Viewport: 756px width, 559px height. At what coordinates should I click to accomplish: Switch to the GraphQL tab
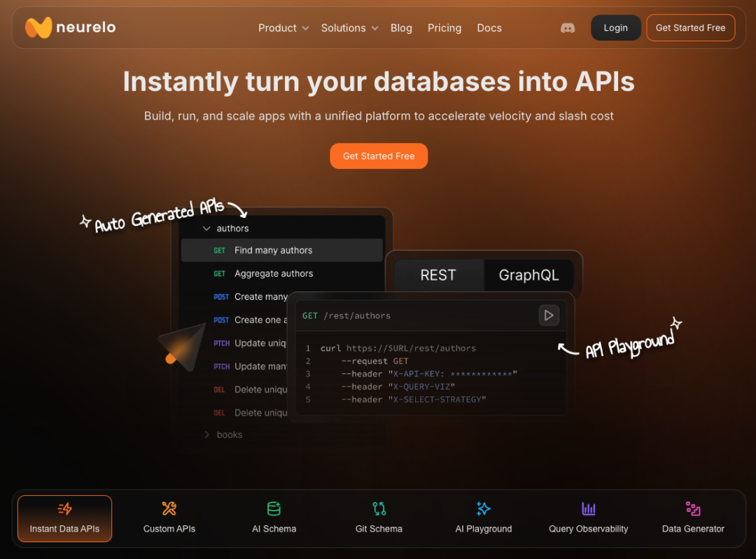[529, 275]
